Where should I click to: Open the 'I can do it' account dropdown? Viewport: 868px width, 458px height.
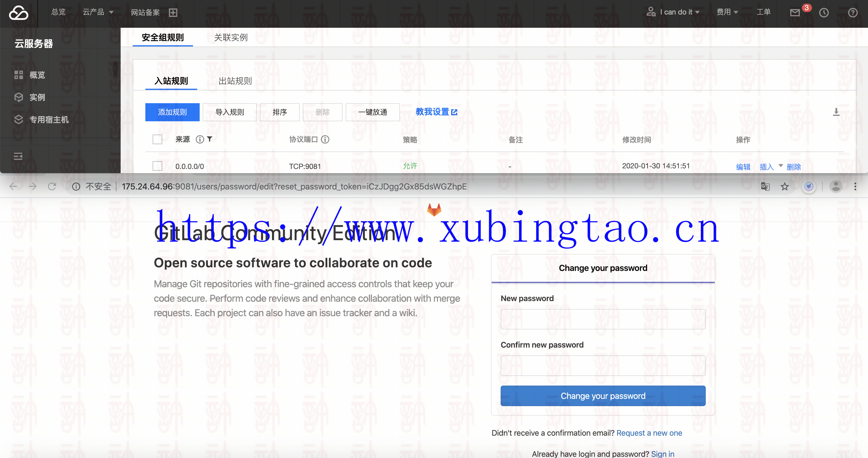coord(680,12)
